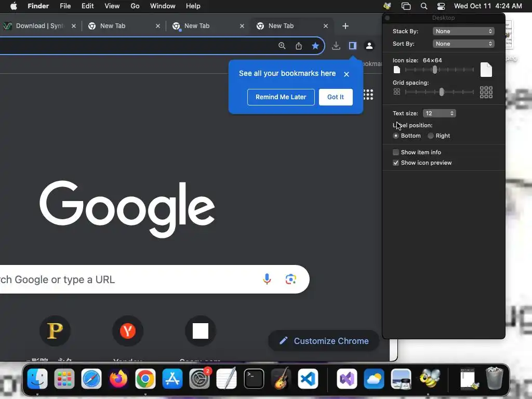Open the Edit menu in menu bar

coord(87,6)
